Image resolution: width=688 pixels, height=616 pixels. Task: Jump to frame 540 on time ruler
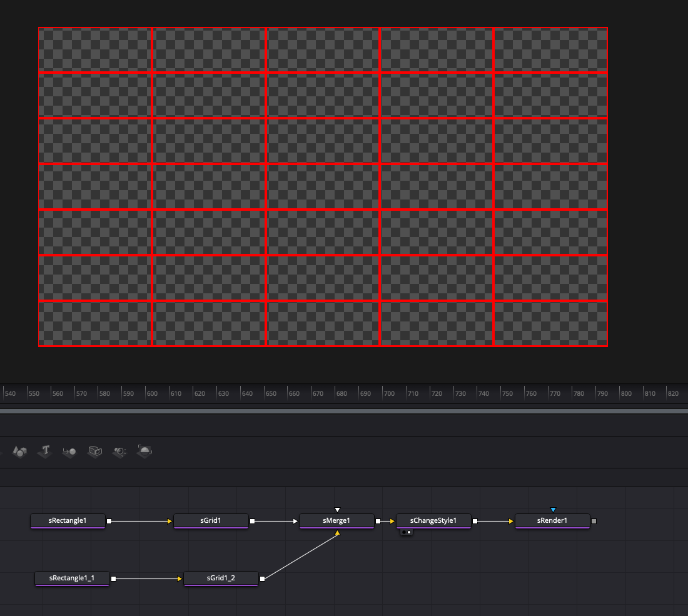pyautogui.click(x=10, y=393)
